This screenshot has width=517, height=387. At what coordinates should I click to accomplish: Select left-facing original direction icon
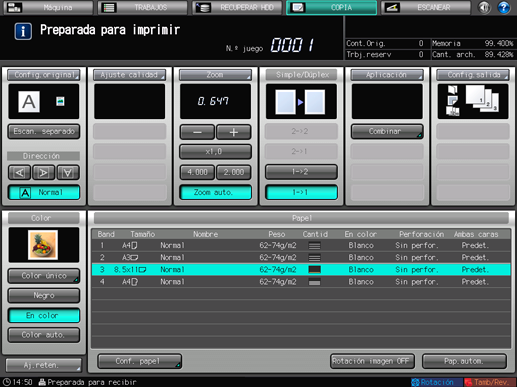(x=19, y=172)
